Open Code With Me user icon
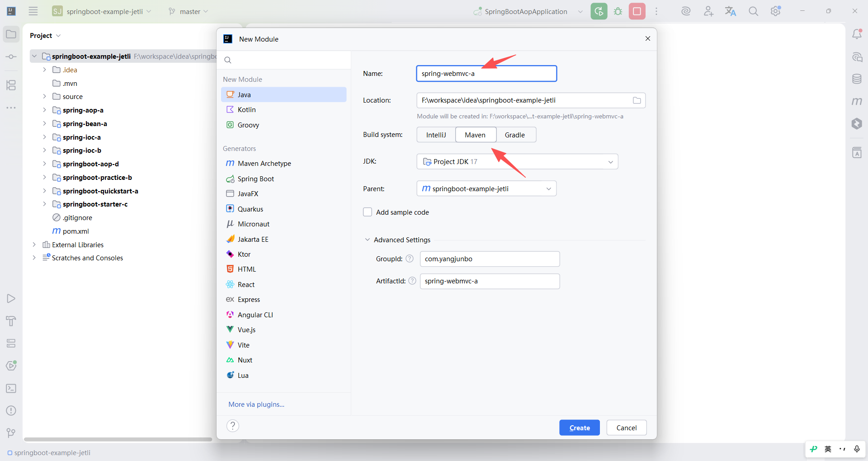Viewport: 868px width, 461px height. point(708,11)
